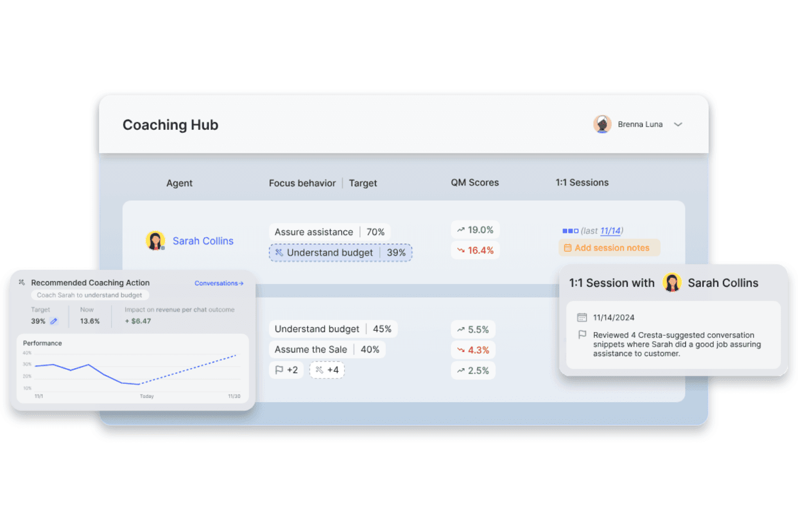Open Conversations link in coaching action card
Screen dimensions: 798x532
click(x=219, y=283)
